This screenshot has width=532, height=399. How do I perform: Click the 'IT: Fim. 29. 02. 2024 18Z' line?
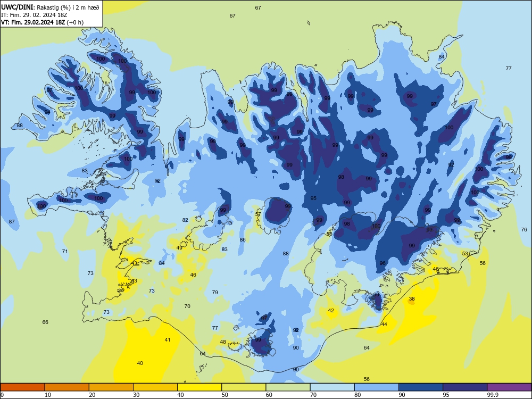tap(34, 15)
